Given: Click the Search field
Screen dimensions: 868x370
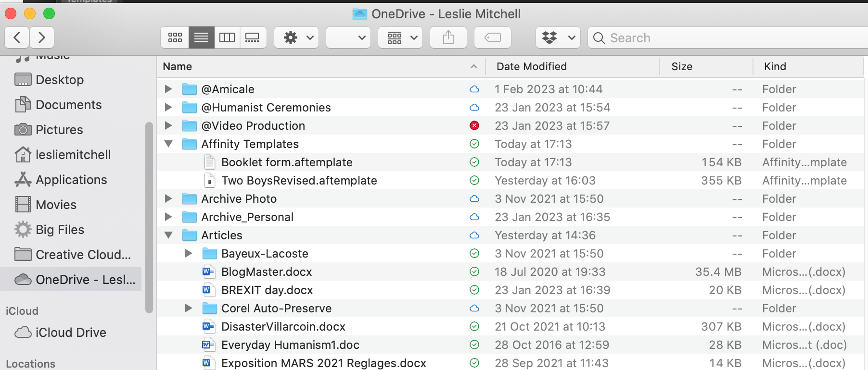Looking at the screenshot, I should pos(728,37).
